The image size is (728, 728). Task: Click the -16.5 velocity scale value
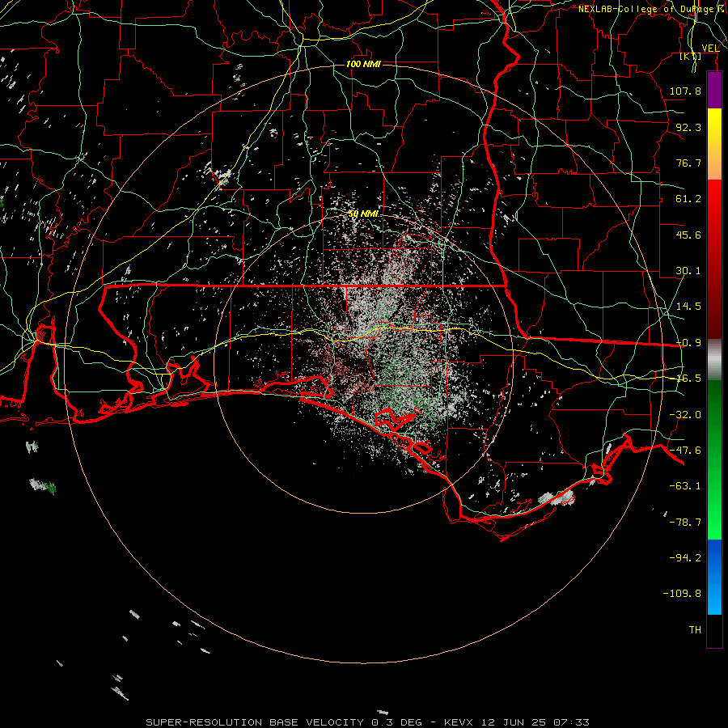click(x=688, y=379)
